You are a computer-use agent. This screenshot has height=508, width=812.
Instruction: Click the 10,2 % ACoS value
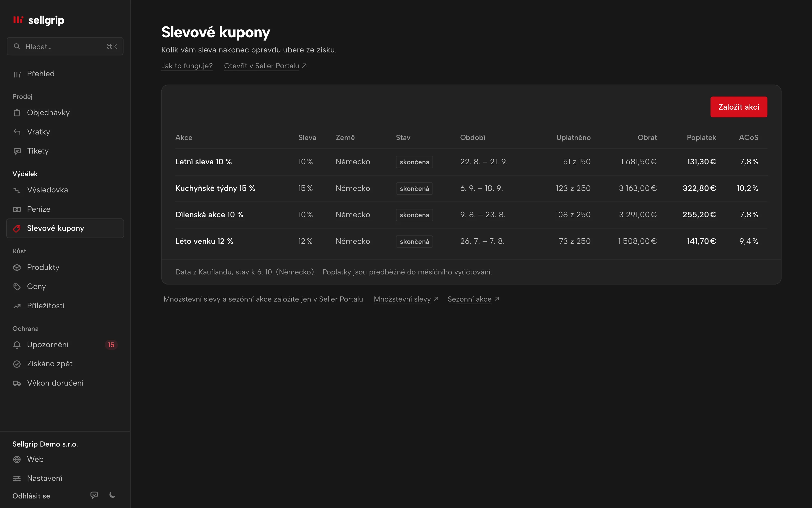(x=748, y=188)
